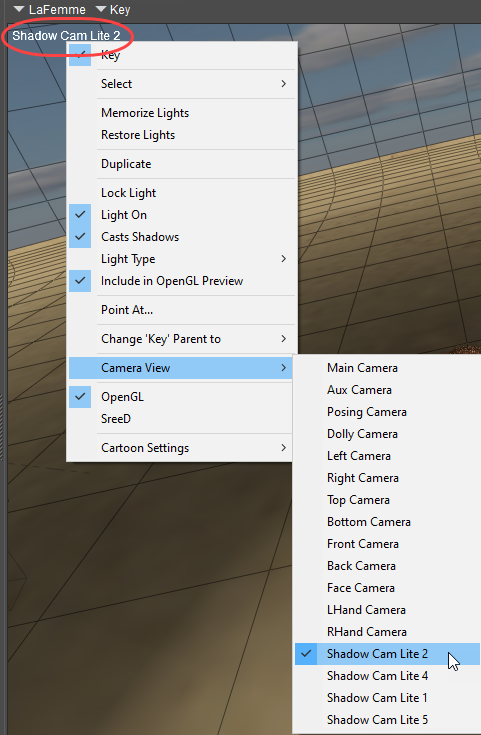Open the LaFemme figure dropdown arrow
Screen dimensions: 481x735
pyautogui.click(x=19, y=9)
